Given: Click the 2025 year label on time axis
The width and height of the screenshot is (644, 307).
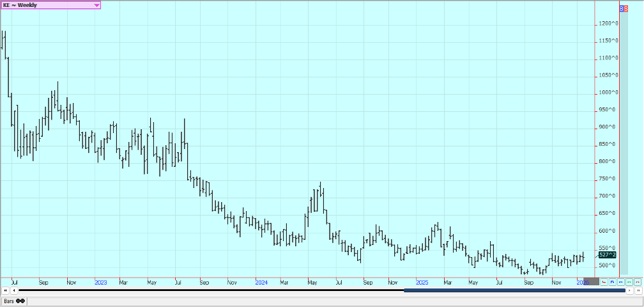Looking at the screenshot, I should pos(421,281).
